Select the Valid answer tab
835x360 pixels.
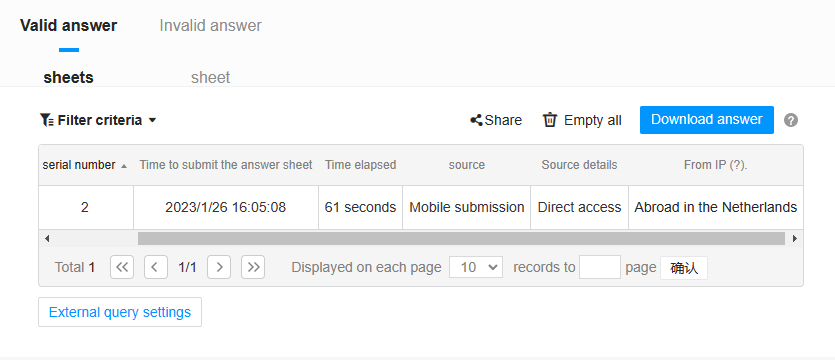pos(69,26)
